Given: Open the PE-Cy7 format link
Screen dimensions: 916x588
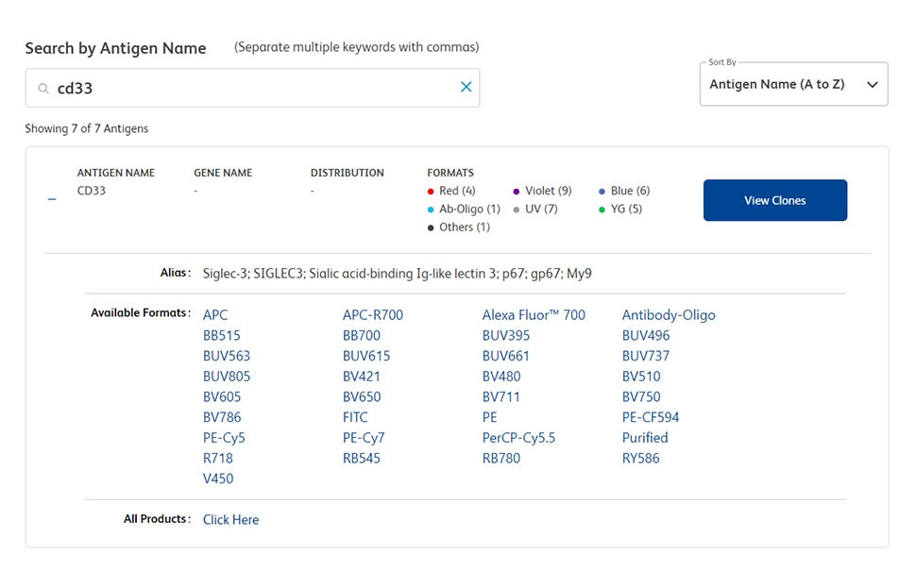Looking at the screenshot, I should [x=364, y=438].
